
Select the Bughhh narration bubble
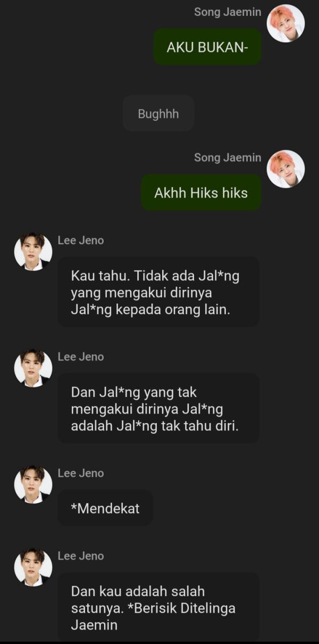pyautogui.click(x=158, y=114)
